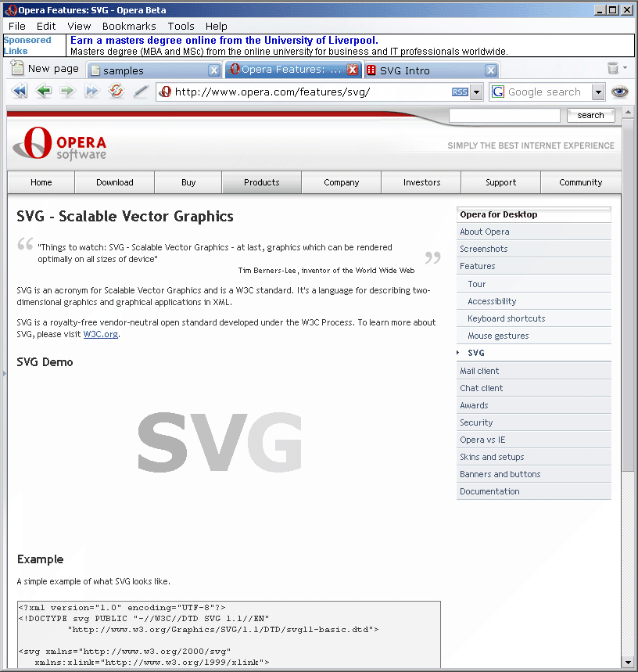Open the University of Liverpool masters ad link
The width and height of the screenshot is (638, 672).
pyautogui.click(x=224, y=40)
